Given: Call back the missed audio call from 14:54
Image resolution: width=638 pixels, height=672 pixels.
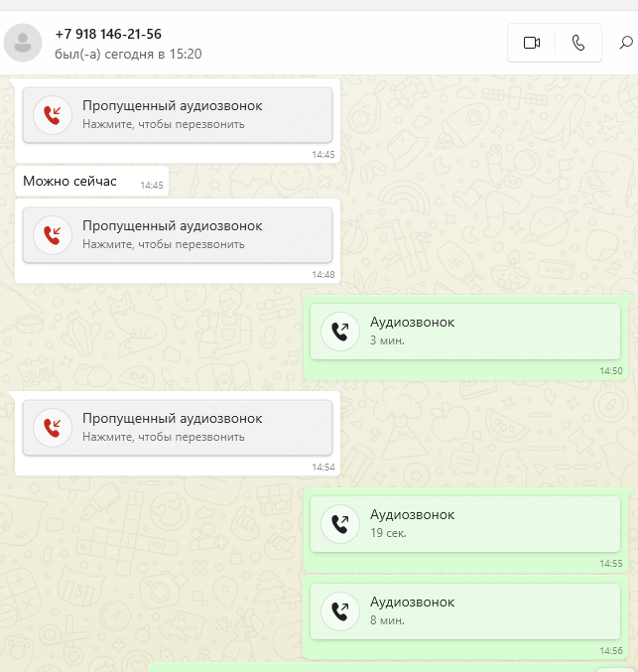Looking at the screenshot, I should (x=178, y=428).
